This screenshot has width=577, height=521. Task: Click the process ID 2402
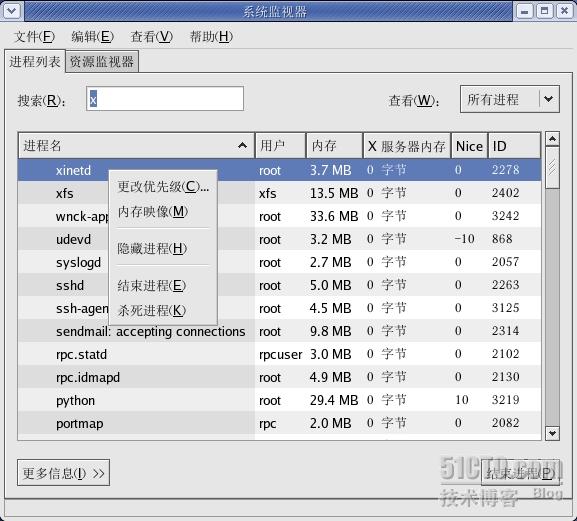(x=506, y=193)
